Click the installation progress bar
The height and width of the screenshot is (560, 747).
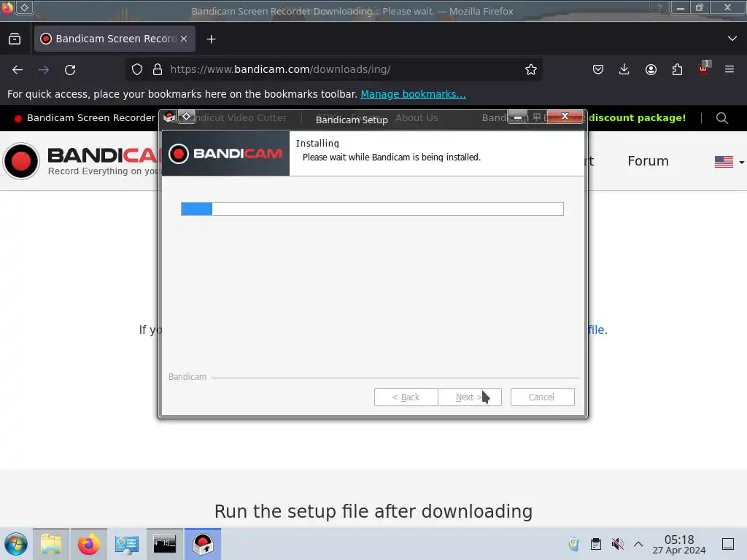[372, 209]
